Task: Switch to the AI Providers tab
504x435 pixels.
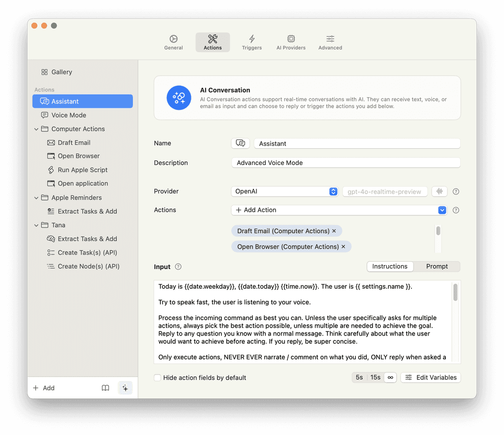Action: 291,42
